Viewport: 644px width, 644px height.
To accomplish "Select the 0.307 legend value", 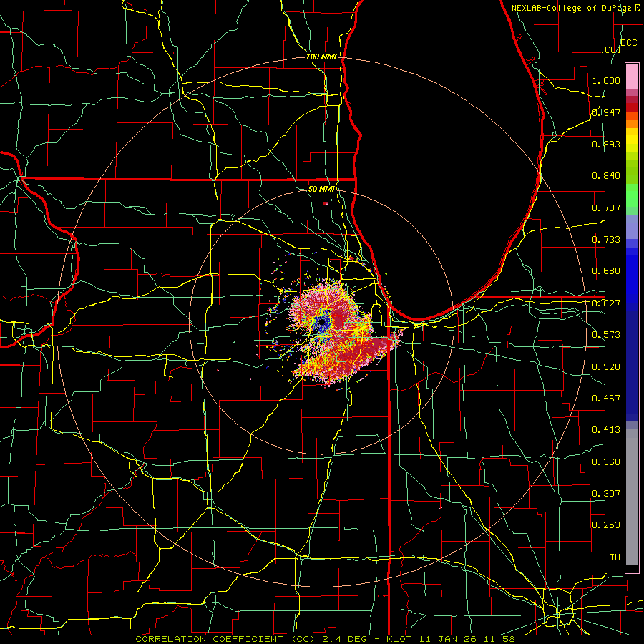I will click(606, 494).
